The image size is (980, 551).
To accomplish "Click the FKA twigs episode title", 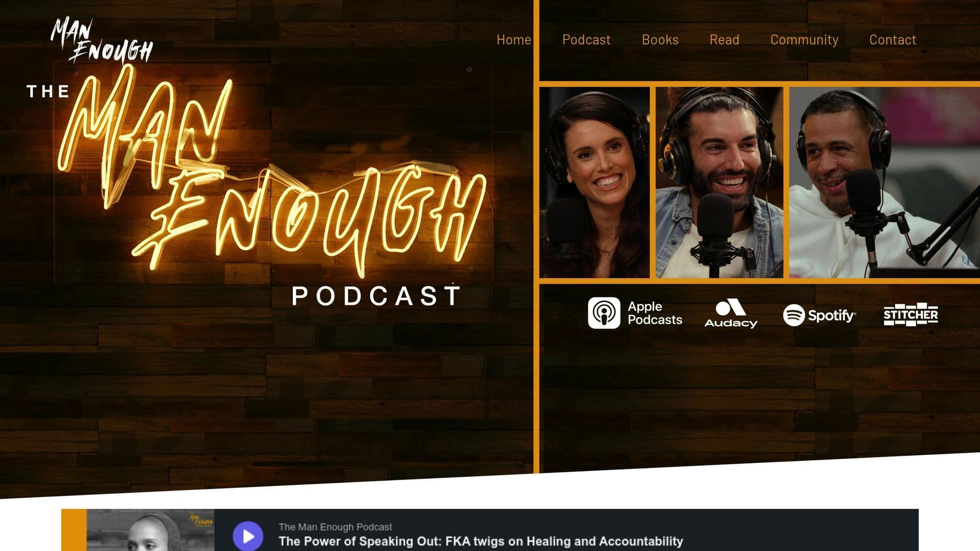I will (x=482, y=542).
